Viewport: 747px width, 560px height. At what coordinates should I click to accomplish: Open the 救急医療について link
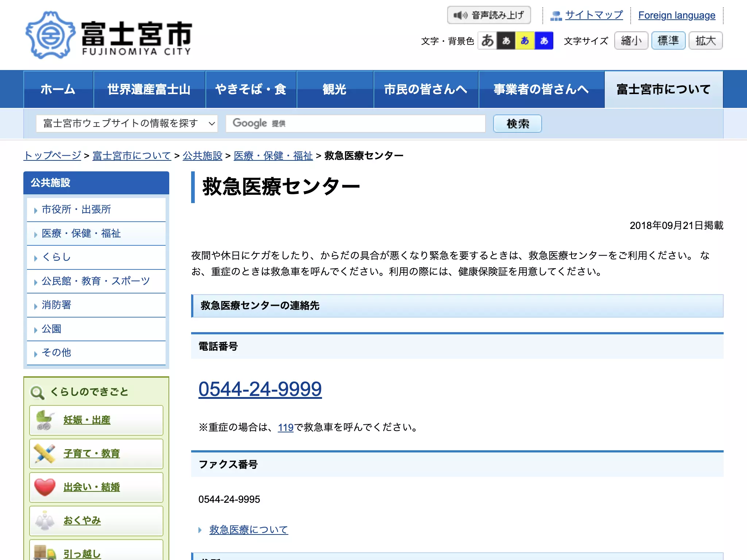point(249,530)
